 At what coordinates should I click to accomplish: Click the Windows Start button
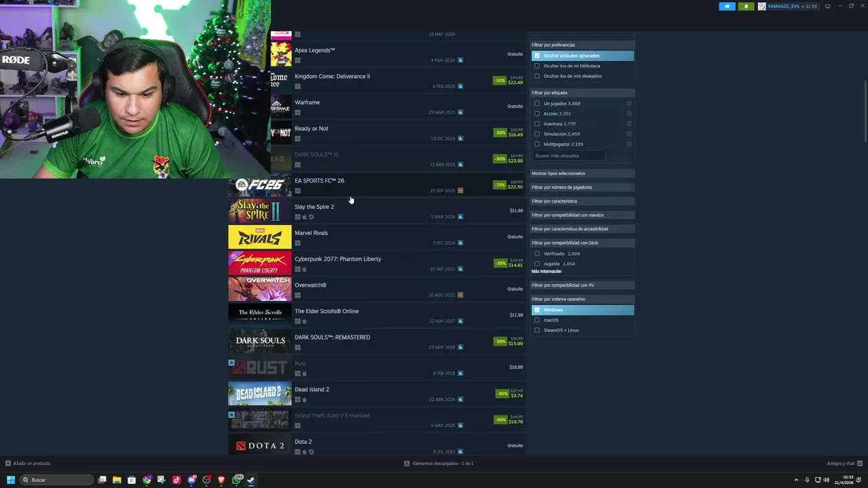point(10,480)
